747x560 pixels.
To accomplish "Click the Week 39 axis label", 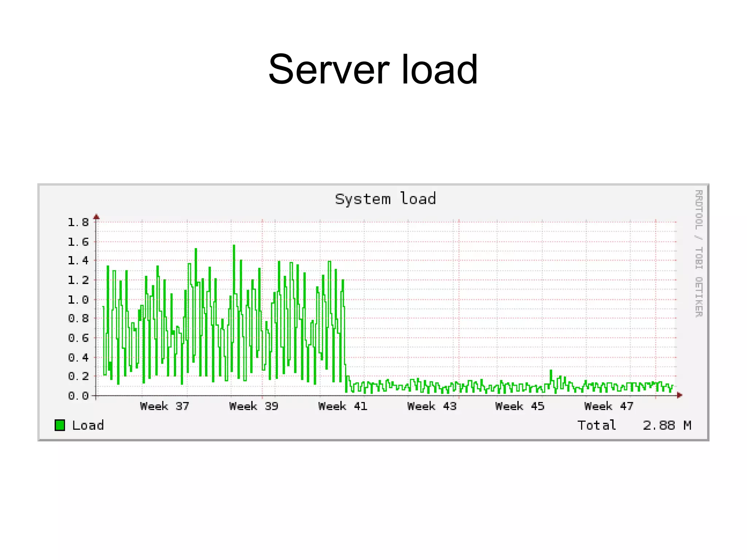I will coord(253,406).
